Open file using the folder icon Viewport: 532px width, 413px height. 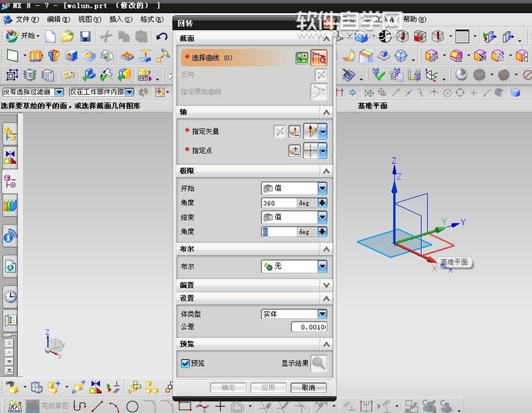pos(68,36)
